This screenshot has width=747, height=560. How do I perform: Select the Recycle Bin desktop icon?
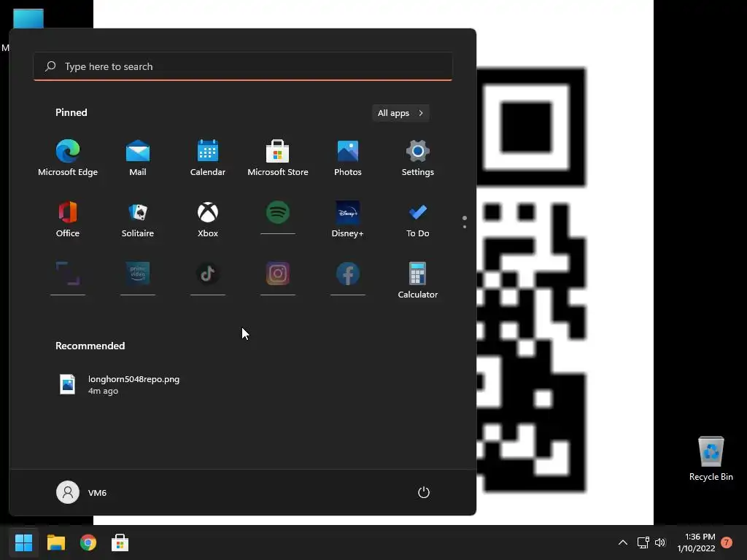pos(711,459)
